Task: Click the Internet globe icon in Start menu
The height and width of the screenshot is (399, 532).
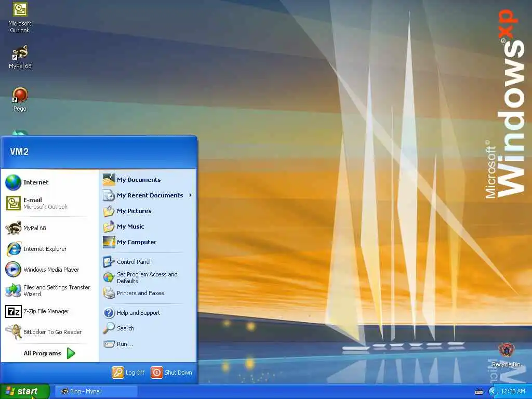Action: pos(13,182)
